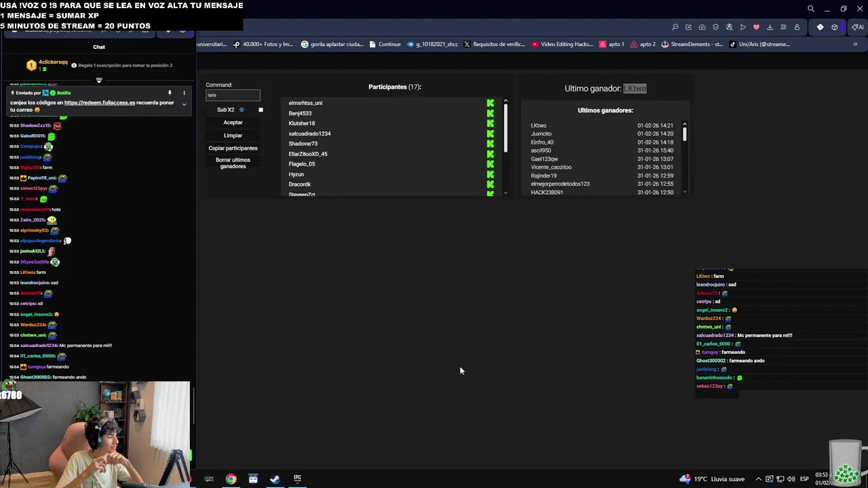Viewport: 868px width, 488px height.
Task: Select winner Vicente_caozitoo in last winners list
Action: [x=551, y=167]
